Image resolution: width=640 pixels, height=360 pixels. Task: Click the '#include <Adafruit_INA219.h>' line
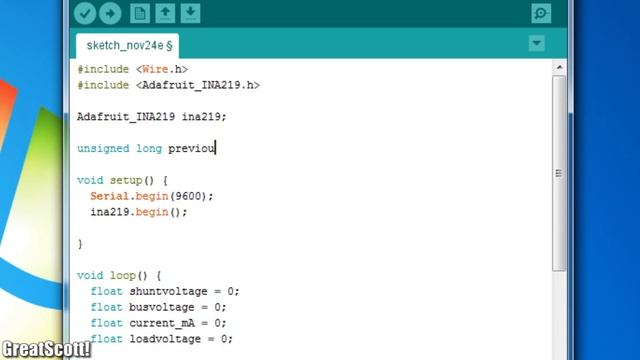click(x=169, y=85)
